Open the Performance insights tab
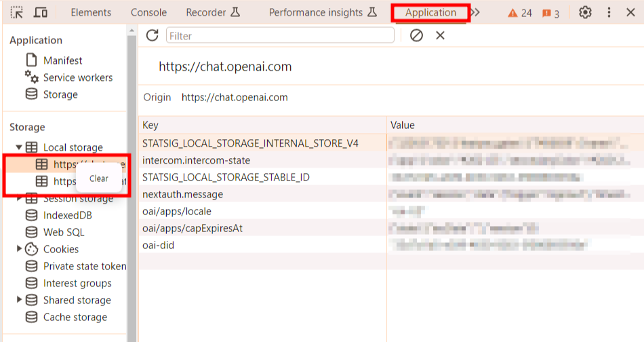Image resolution: width=644 pixels, height=342 pixels. pos(323,13)
